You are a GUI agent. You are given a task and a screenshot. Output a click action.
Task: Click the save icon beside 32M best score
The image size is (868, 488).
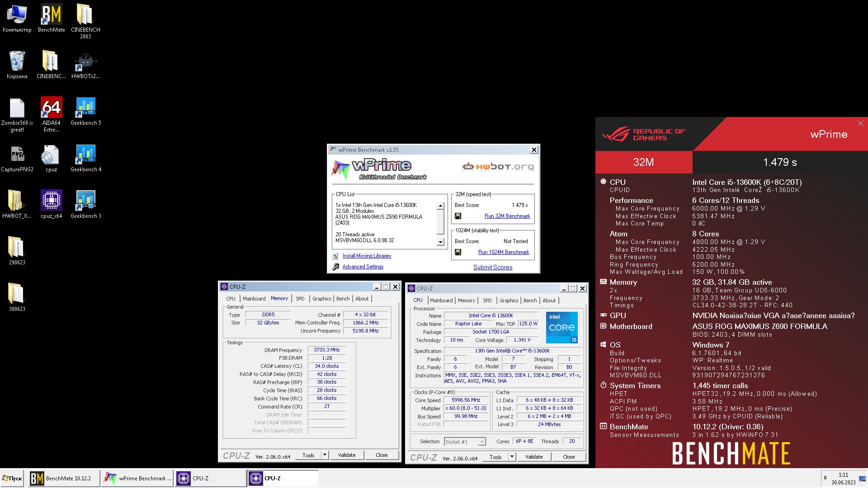pyautogui.click(x=458, y=216)
